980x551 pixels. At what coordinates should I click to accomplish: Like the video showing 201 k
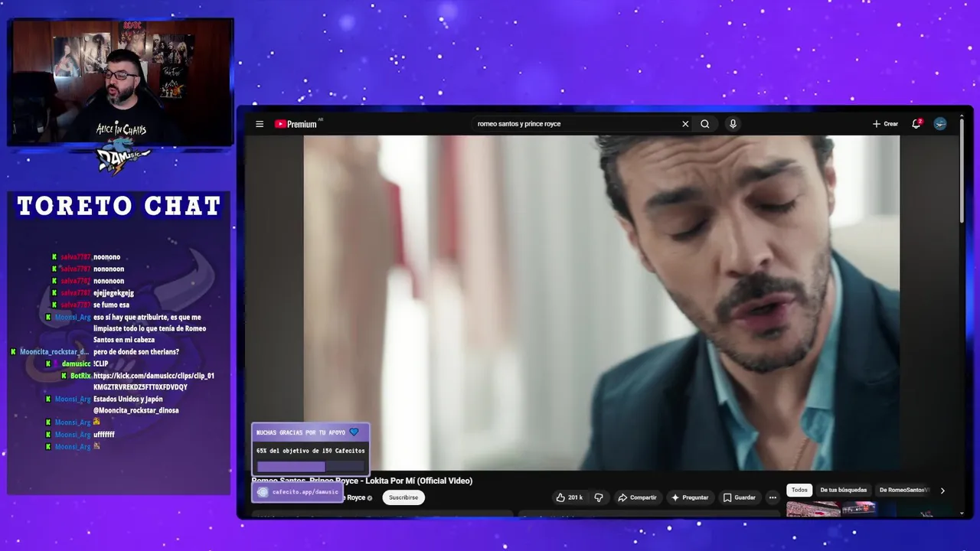click(x=569, y=497)
